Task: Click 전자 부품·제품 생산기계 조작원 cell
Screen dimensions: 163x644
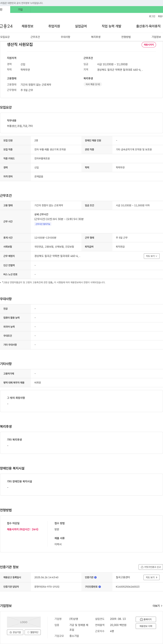Action: click(x=50, y=150)
